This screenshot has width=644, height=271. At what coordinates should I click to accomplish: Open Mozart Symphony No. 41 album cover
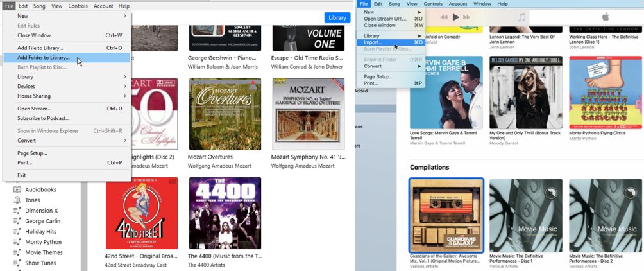click(x=309, y=114)
